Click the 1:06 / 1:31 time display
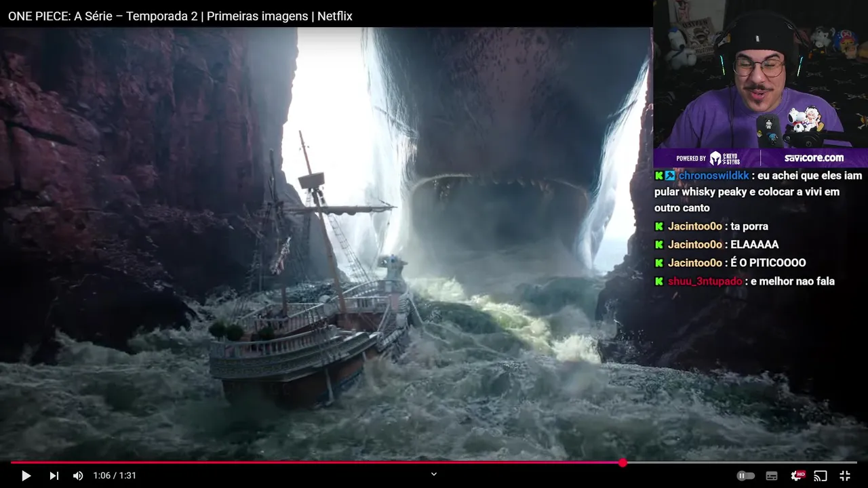Image resolution: width=868 pixels, height=488 pixels. [x=115, y=476]
